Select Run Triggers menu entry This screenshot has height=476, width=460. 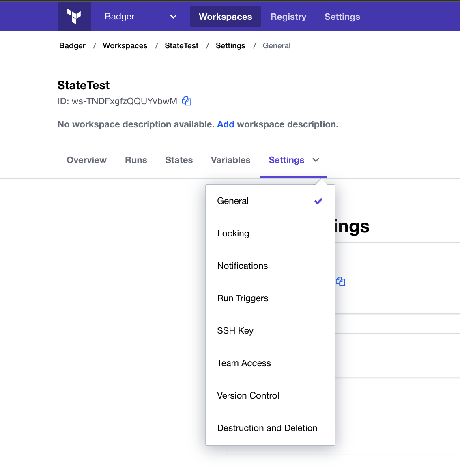[x=243, y=298]
